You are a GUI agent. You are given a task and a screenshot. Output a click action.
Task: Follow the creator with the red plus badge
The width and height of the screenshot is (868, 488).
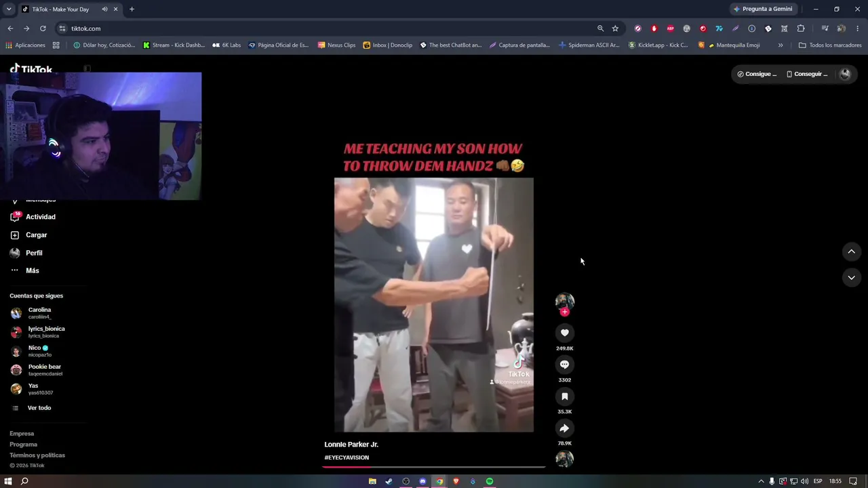[564, 312]
